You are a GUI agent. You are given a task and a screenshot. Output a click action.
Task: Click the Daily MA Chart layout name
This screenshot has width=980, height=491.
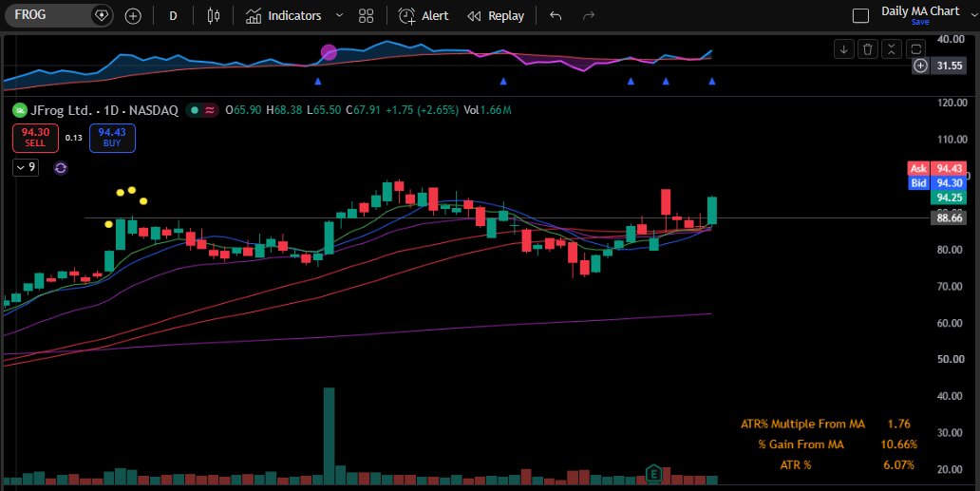pos(920,10)
